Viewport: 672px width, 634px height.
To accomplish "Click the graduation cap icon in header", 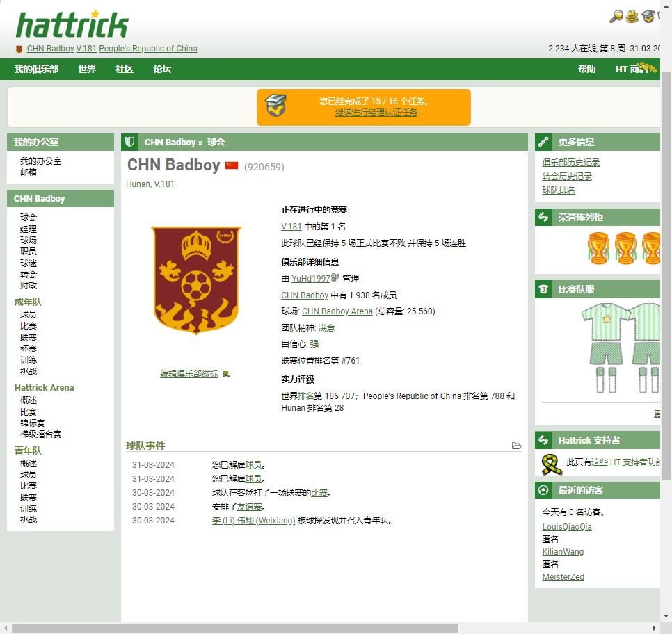I will tap(648, 16).
